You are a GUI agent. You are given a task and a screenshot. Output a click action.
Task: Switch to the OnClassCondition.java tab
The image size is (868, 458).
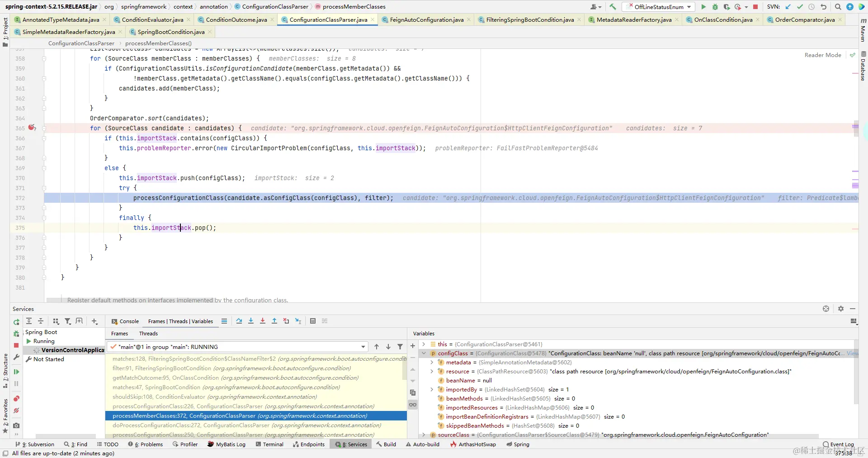(x=723, y=19)
